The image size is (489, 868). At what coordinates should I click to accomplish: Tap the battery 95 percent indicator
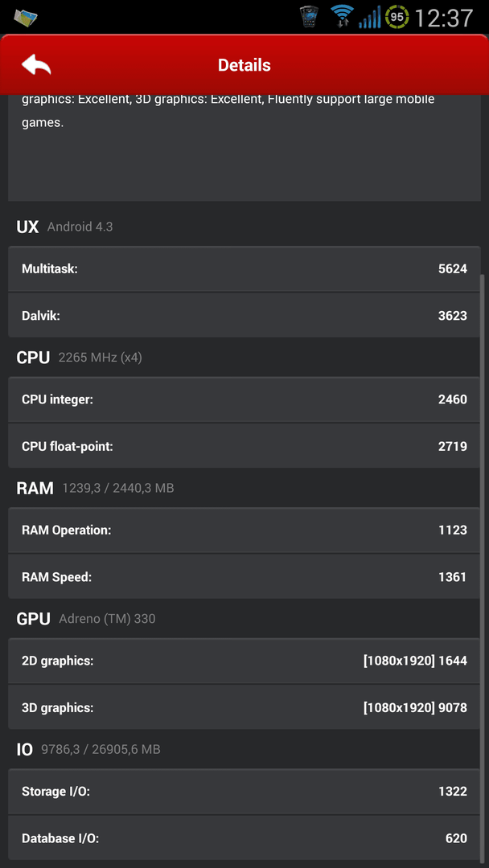397,17
